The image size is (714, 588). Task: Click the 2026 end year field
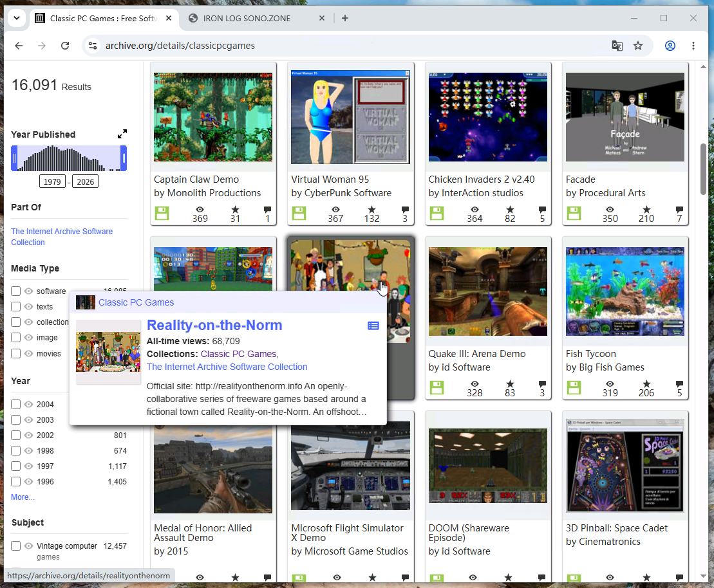(x=85, y=181)
